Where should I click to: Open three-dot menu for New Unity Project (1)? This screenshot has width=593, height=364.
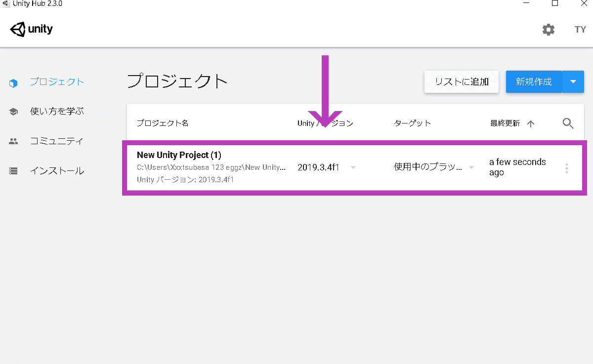567,168
